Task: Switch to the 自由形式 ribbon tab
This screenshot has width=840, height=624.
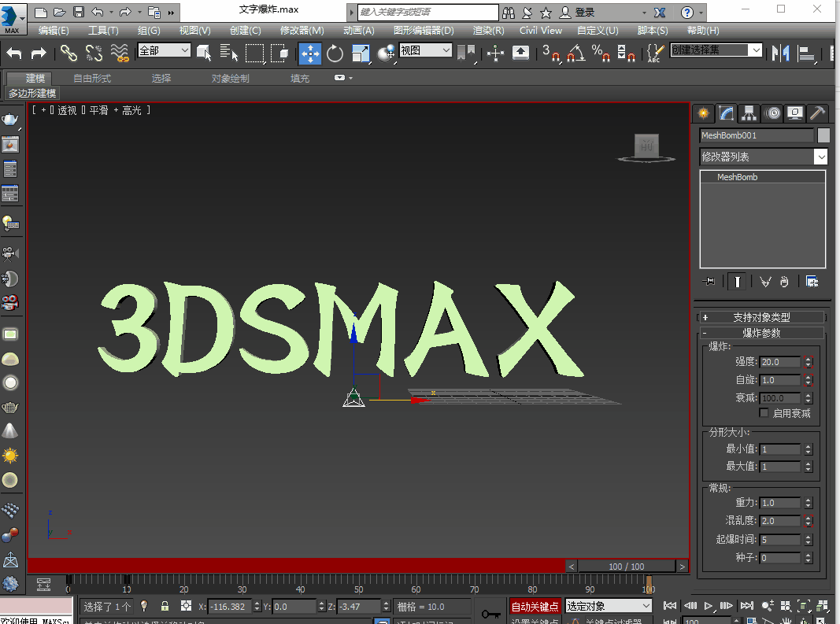Action: pos(92,78)
